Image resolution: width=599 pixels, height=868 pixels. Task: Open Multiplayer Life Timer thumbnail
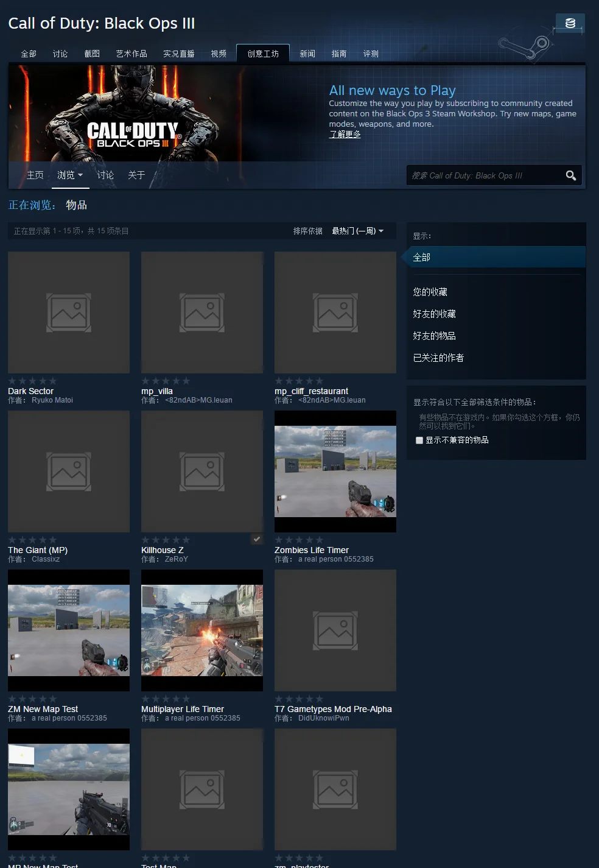click(202, 630)
